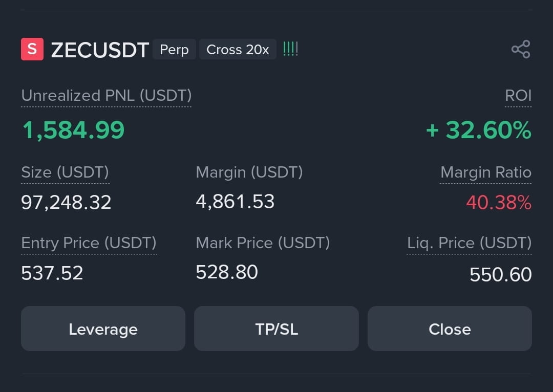Screen dimensions: 553x392
Task: Open the TP/SL settings button
Action: [x=276, y=329]
